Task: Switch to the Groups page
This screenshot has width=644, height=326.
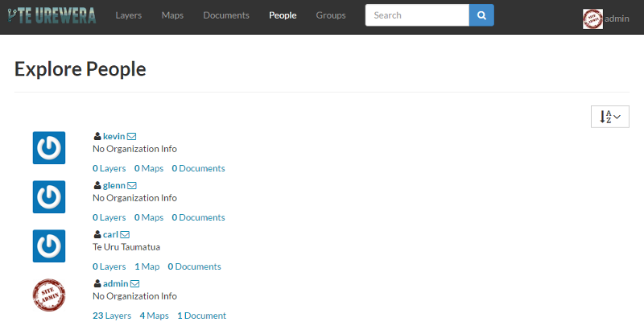Action: 331,15
